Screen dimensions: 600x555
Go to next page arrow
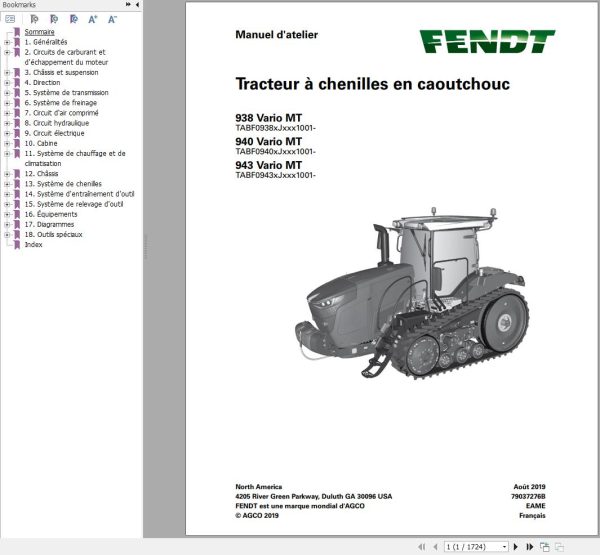pyautogui.click(x=515, y=547)
